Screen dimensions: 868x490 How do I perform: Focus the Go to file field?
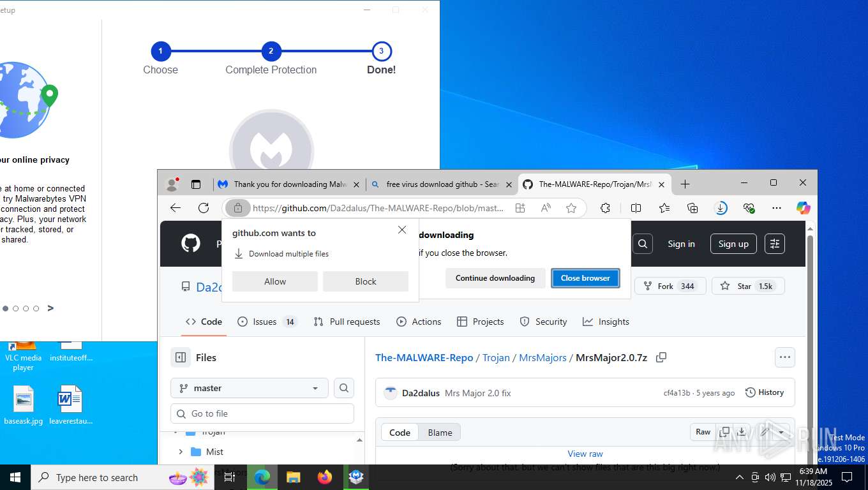click(262, 413)
